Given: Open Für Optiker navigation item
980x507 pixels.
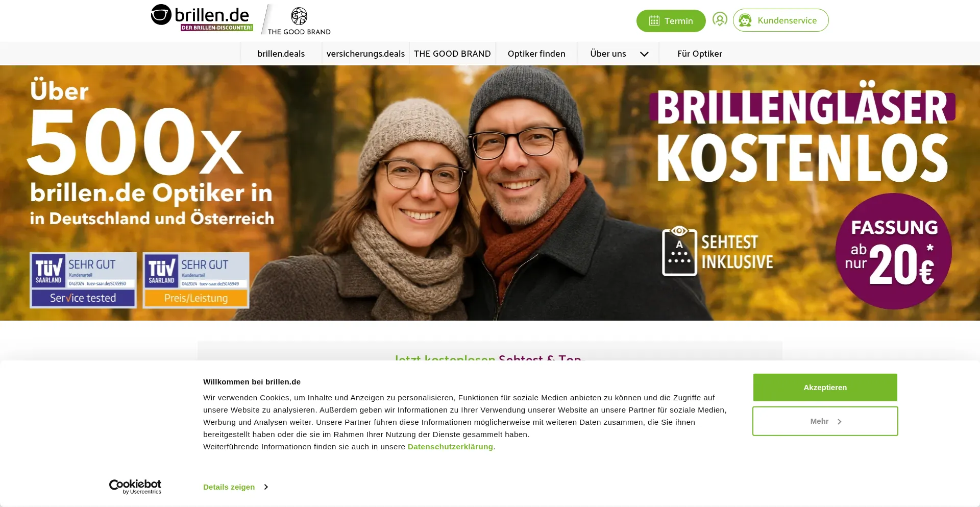Looking at the screenshot, I should pos(700,54).
